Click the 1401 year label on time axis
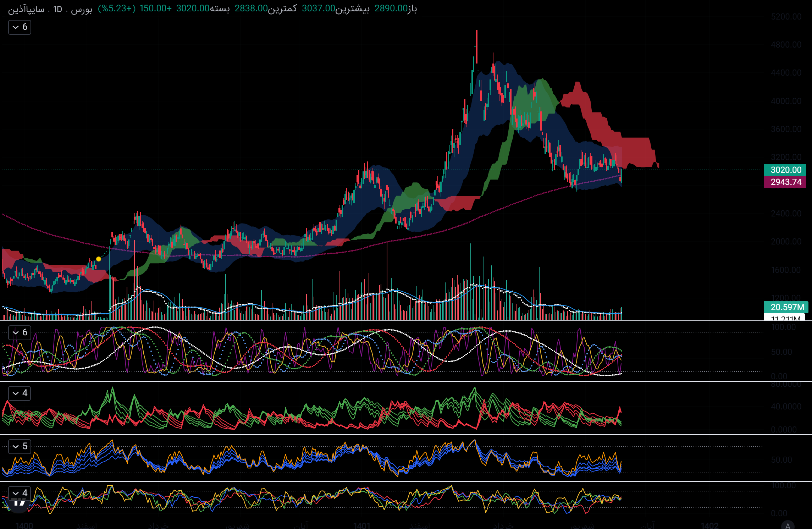Viewport: 812px width, 529px height. point(362,525)
